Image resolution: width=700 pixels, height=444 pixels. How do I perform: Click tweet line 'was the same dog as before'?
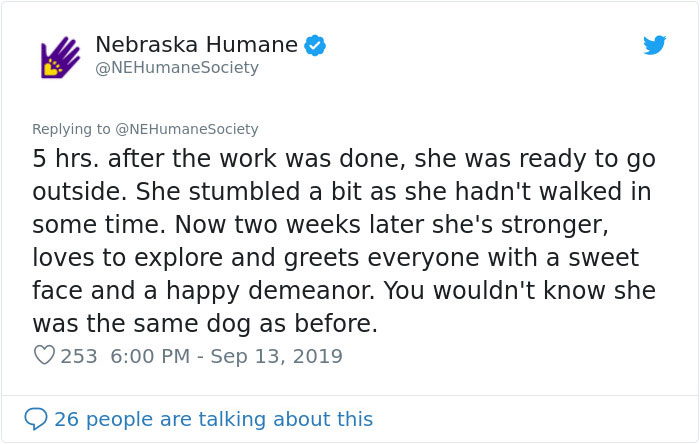pyautogui.click(x=205, y=323)
